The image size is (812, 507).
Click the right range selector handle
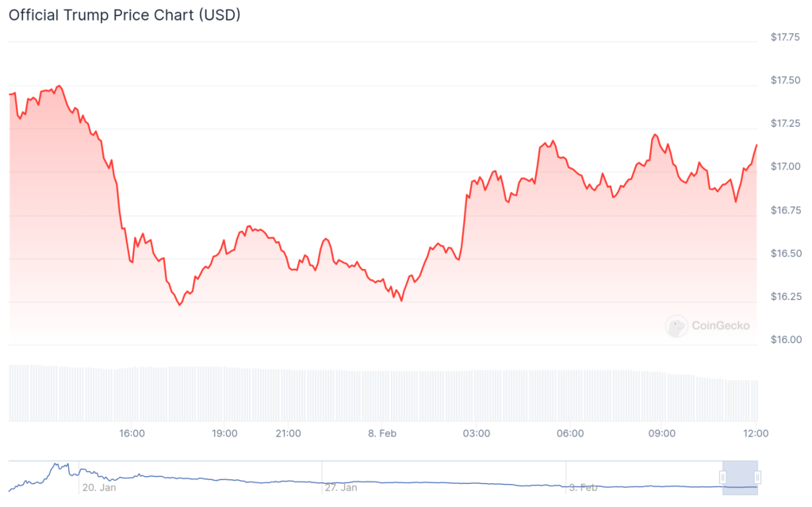coord(758,477)
